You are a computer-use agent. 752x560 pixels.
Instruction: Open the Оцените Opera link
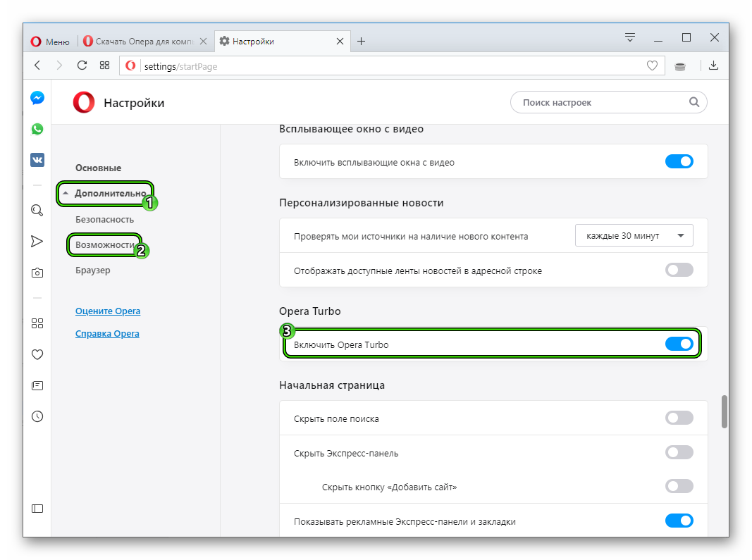(x=108, y=311)
